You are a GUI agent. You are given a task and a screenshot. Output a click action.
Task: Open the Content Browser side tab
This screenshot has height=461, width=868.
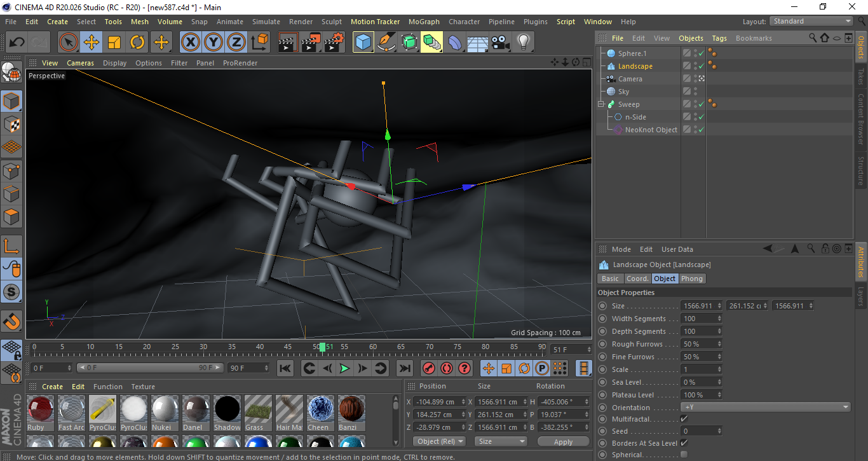[861, 120]
